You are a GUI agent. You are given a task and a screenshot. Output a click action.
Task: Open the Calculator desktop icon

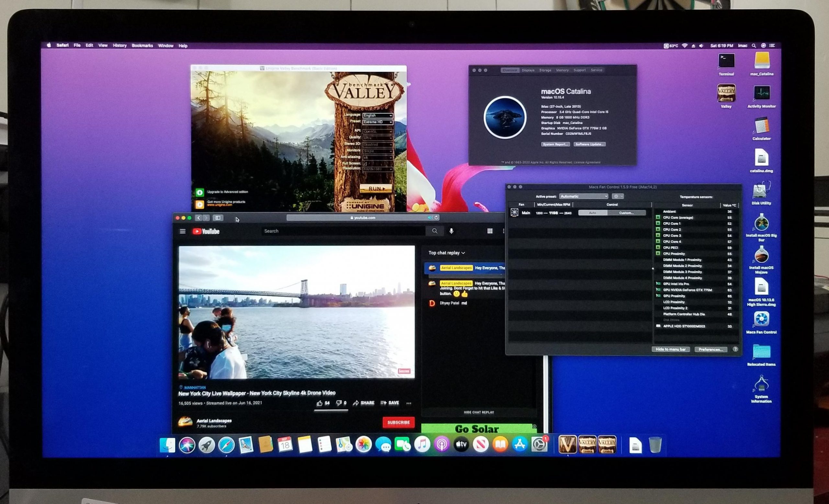pos(762,129)
